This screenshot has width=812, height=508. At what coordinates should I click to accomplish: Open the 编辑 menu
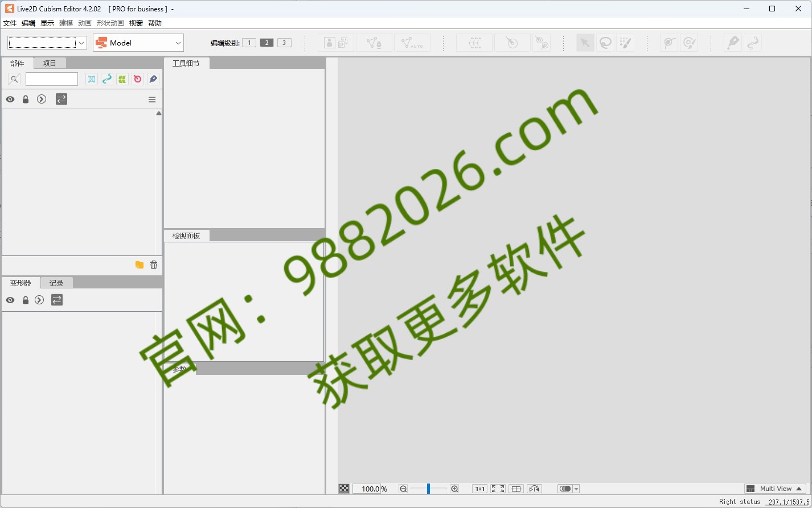click(28, 23)
